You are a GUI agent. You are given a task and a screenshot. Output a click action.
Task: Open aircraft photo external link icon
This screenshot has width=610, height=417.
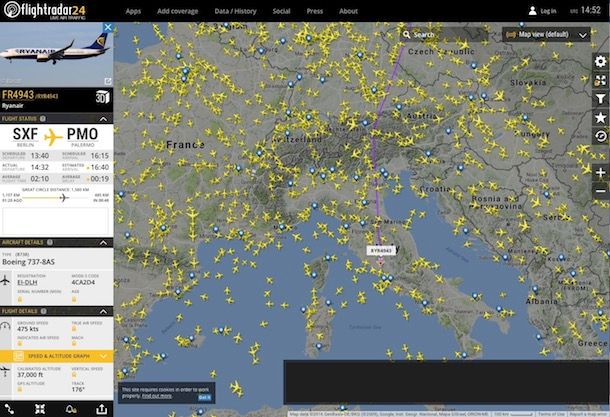[108, 81]
